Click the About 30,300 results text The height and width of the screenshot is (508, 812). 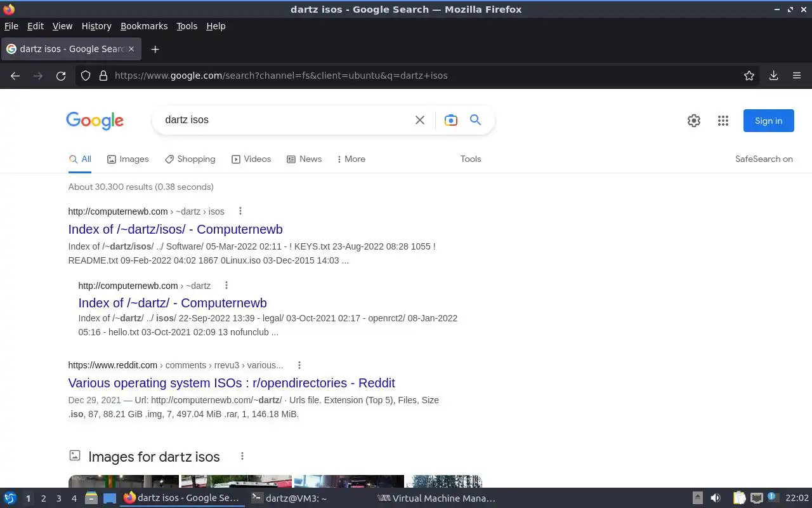[141, 187]
